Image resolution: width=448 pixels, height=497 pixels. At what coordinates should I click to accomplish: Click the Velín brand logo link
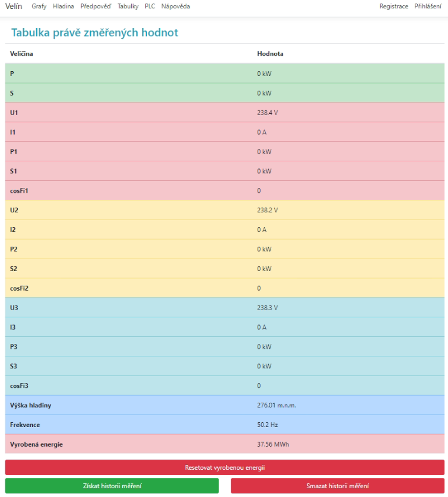point(14,7)
